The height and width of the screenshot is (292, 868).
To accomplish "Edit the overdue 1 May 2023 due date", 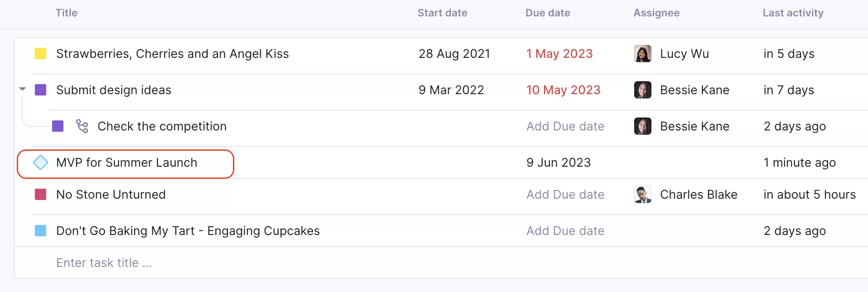I will [560, 54].
